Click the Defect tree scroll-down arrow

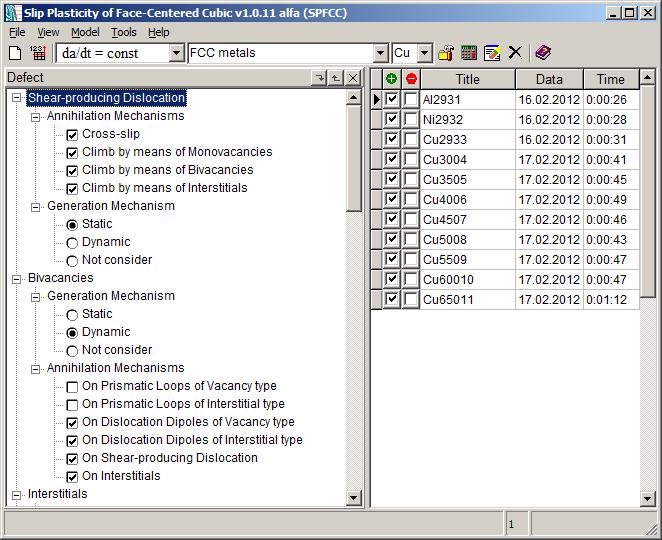coord(353,497)
